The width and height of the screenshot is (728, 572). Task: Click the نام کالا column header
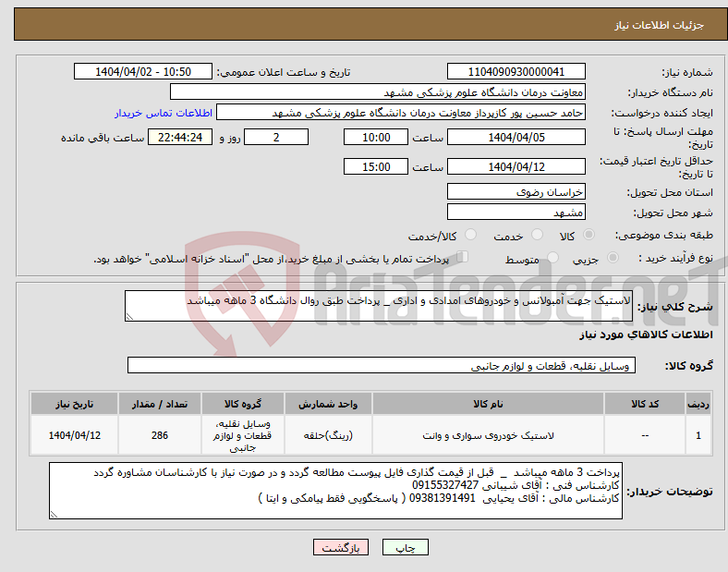488,404
